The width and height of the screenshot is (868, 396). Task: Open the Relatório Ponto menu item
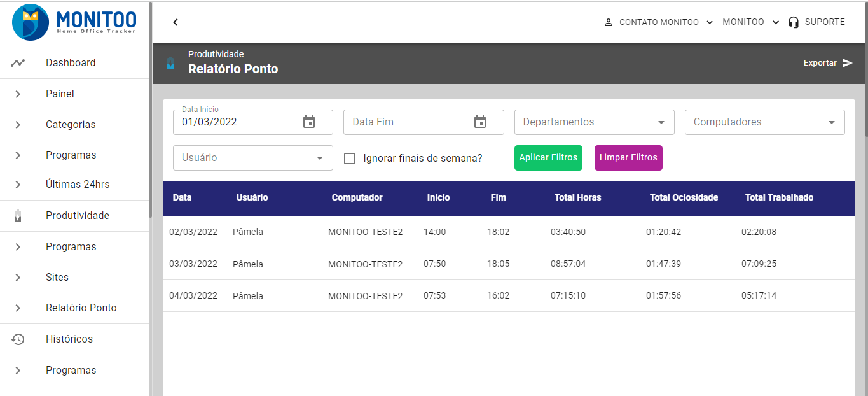[x=81, y=308]
